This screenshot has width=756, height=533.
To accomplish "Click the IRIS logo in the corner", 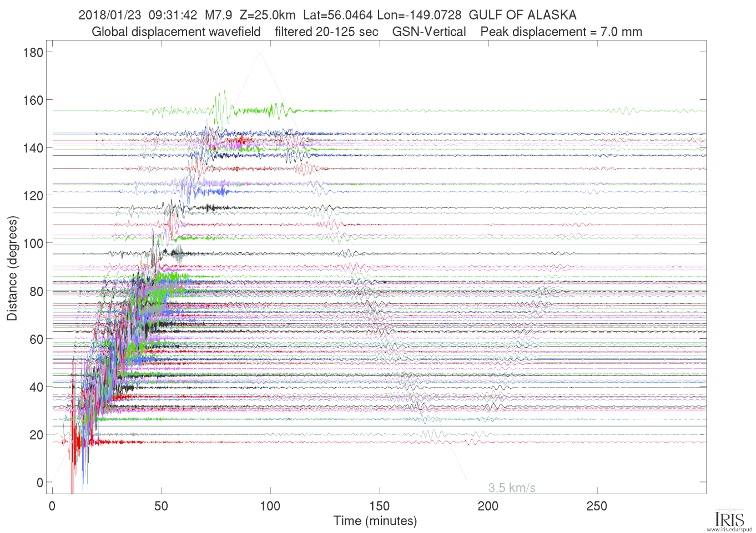I will [729, 518].
